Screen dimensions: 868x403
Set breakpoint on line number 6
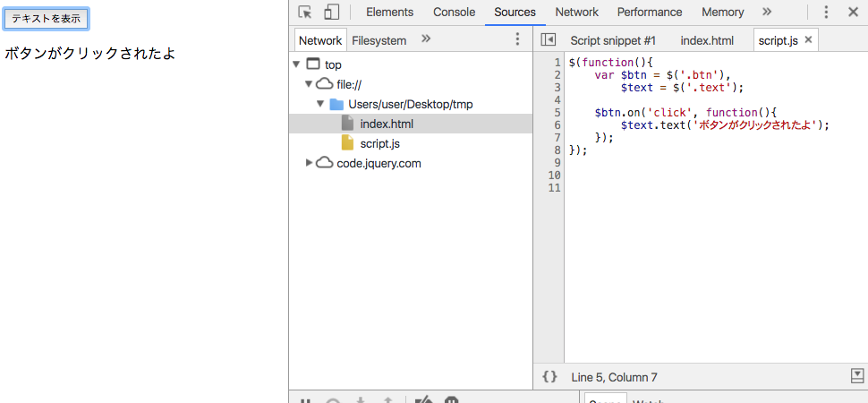coord(557,125)
